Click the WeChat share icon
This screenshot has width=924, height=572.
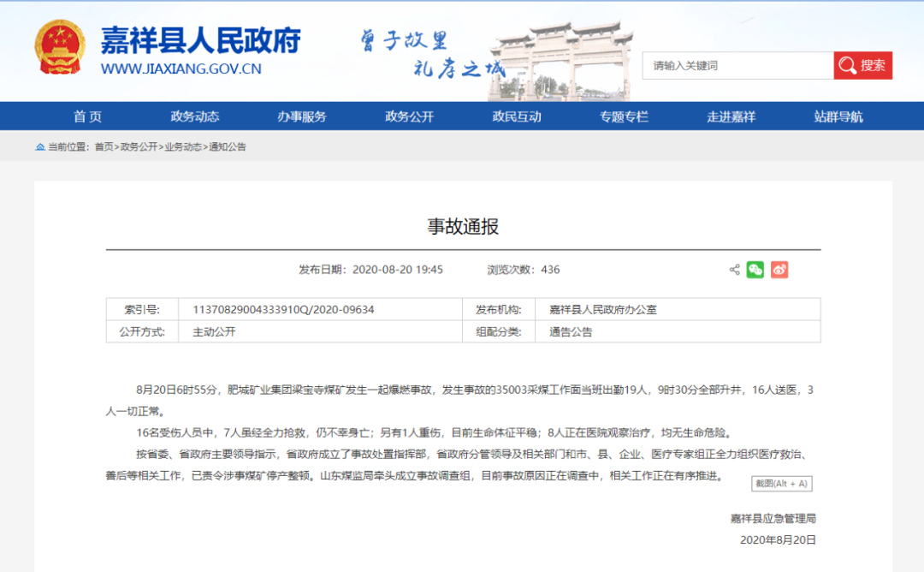754,269
